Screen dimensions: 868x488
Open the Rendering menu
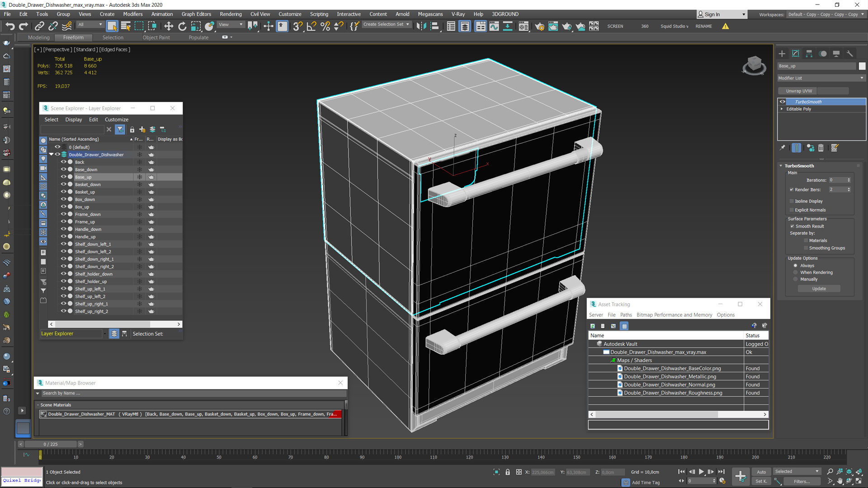[231, 14]
